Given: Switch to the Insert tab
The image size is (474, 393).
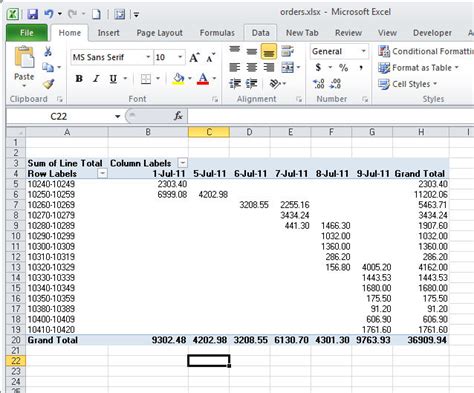Looking at the screenshot, I should tap(109, 33).
